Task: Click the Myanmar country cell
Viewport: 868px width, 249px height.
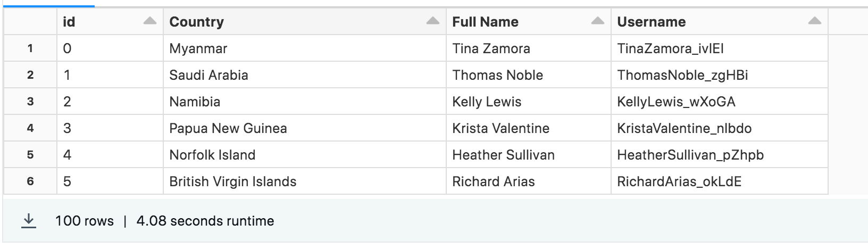Action: [x=304, y=48]
